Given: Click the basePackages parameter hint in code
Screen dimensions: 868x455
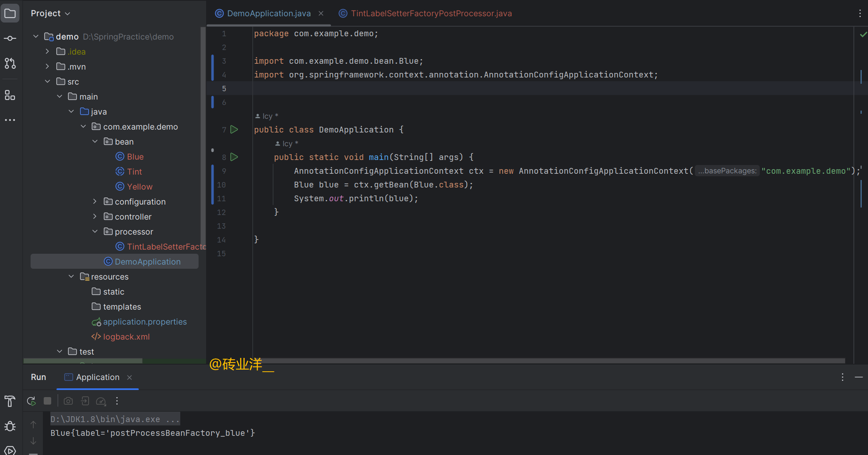Looking at the screenshot, I should tap(727, 171).
